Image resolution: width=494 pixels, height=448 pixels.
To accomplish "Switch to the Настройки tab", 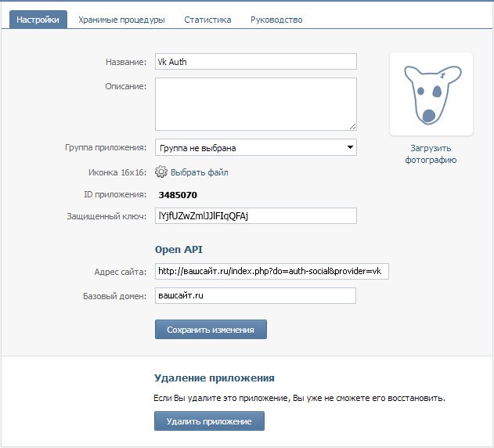I will 38,20.
